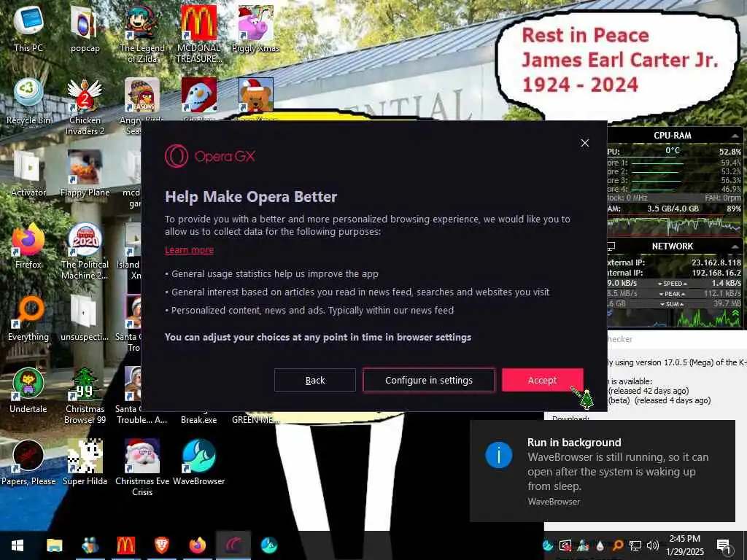This screenshot has height=560, width=747.
Task: Open the Recycle Bin
Action: [28, 101]
